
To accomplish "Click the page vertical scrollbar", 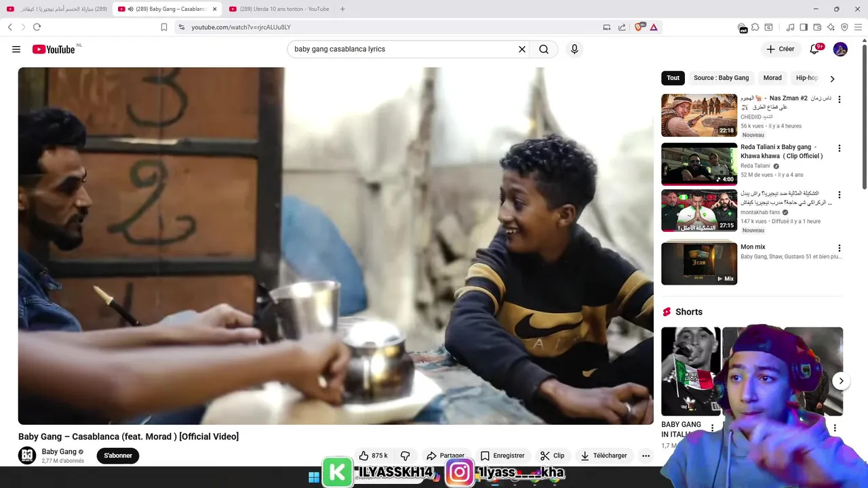I will [864, 115].
